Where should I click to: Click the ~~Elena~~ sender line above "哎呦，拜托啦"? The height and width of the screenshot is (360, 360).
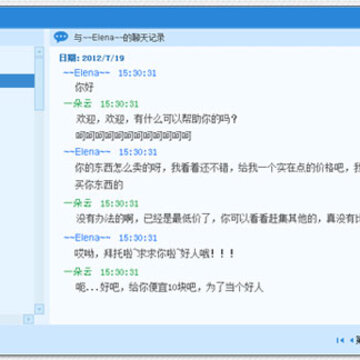[x=110, y=238]
